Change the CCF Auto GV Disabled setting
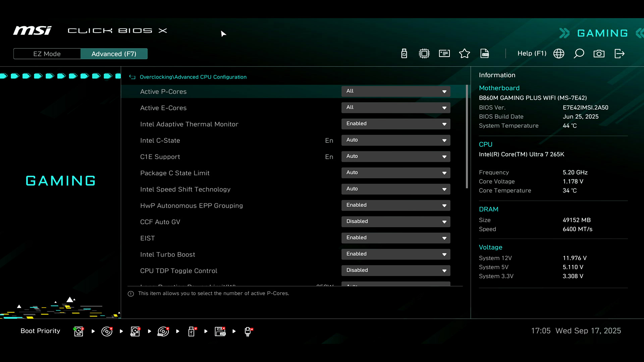Image resolution: width=644 pixels, height=362 pixels. [396, 222]
